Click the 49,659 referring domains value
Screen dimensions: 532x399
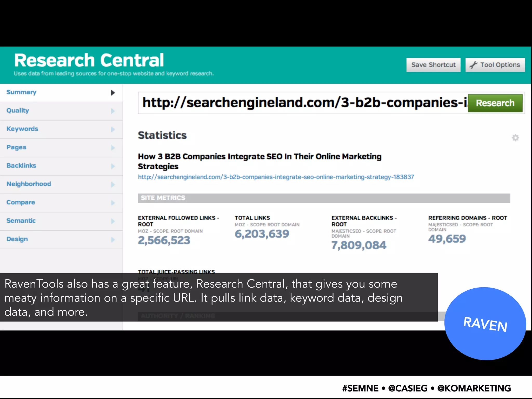click(447, 239)
